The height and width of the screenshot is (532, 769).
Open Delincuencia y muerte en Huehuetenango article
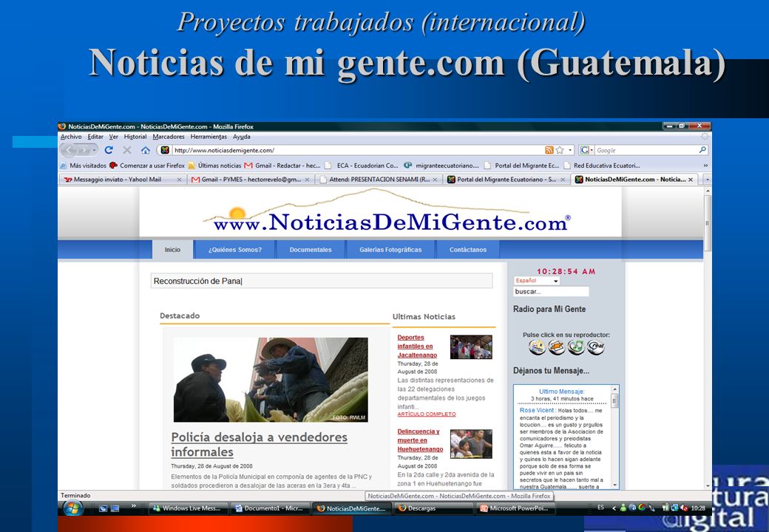(420, 440)
